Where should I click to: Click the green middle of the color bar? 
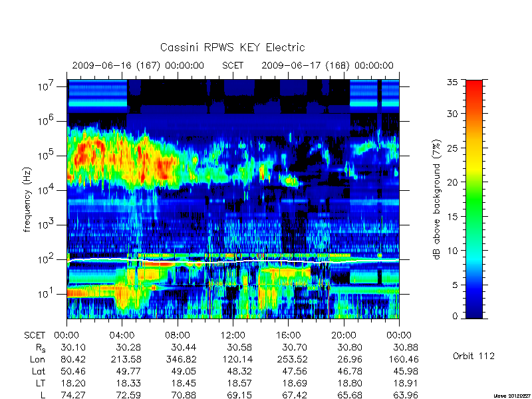click(x=474, y=199)
